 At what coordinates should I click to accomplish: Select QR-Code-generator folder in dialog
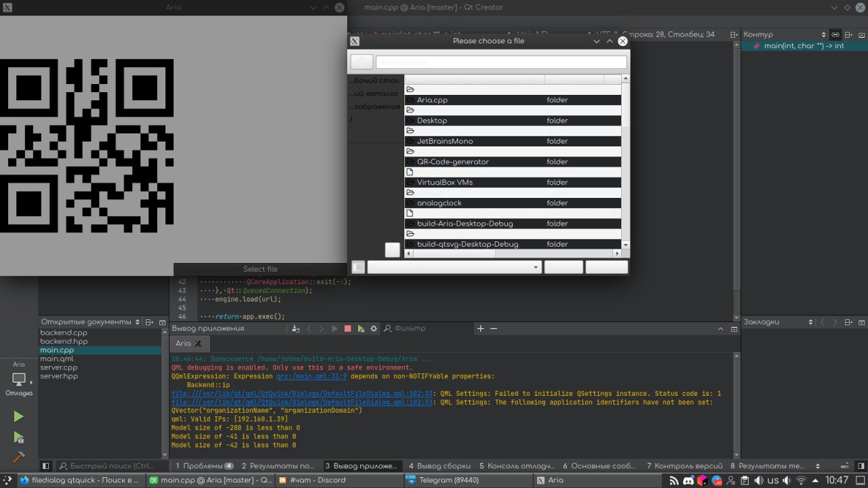(x=513, y=162)
